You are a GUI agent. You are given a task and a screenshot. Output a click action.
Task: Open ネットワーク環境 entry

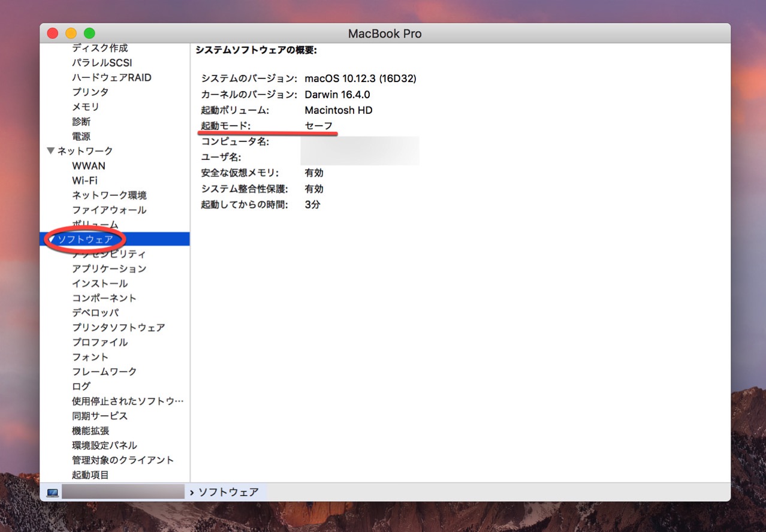[109, 195]
